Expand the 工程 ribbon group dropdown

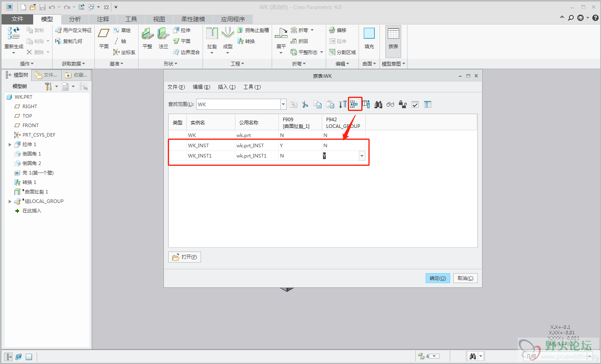237,64
